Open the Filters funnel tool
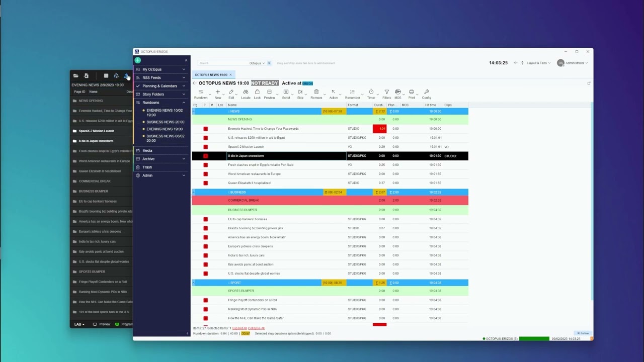Screen dimensions: 644x362 click(x=386, y=94)
